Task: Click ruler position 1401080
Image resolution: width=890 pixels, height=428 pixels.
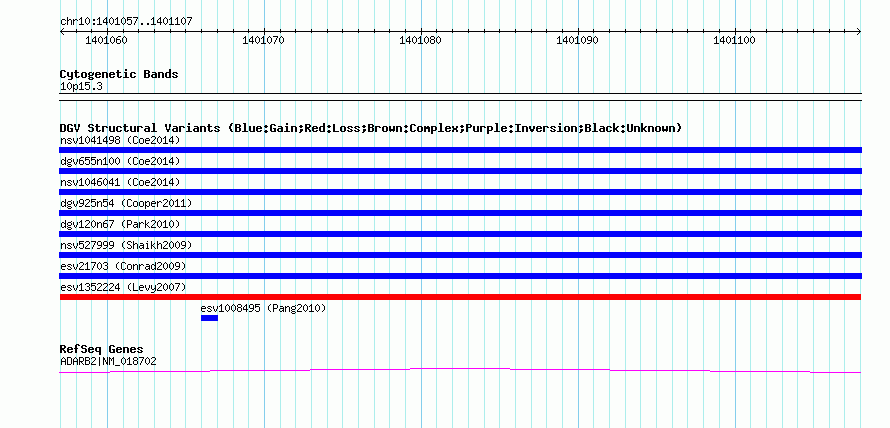Action: pyautogui.click(x=421, y=40)
